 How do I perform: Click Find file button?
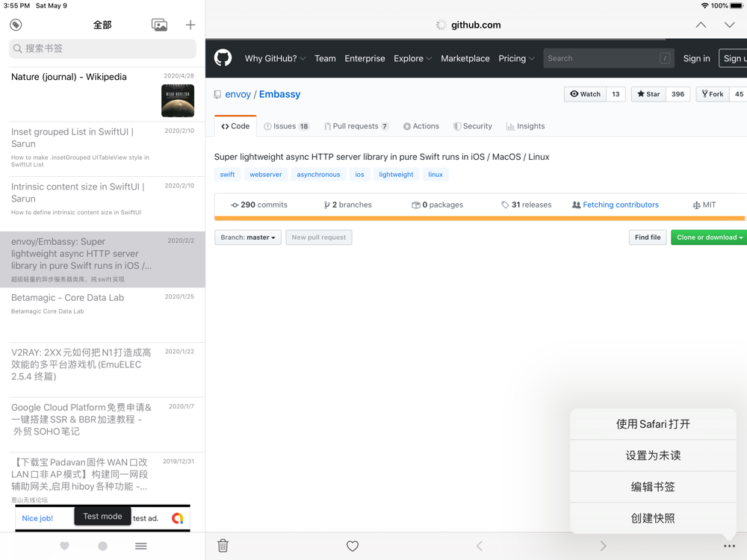(x=648, y=237)
